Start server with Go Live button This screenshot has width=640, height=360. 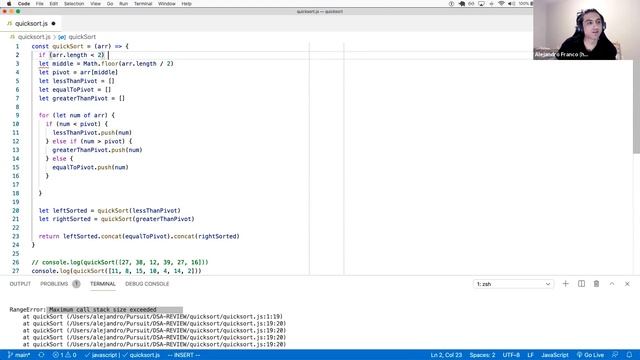590,355
